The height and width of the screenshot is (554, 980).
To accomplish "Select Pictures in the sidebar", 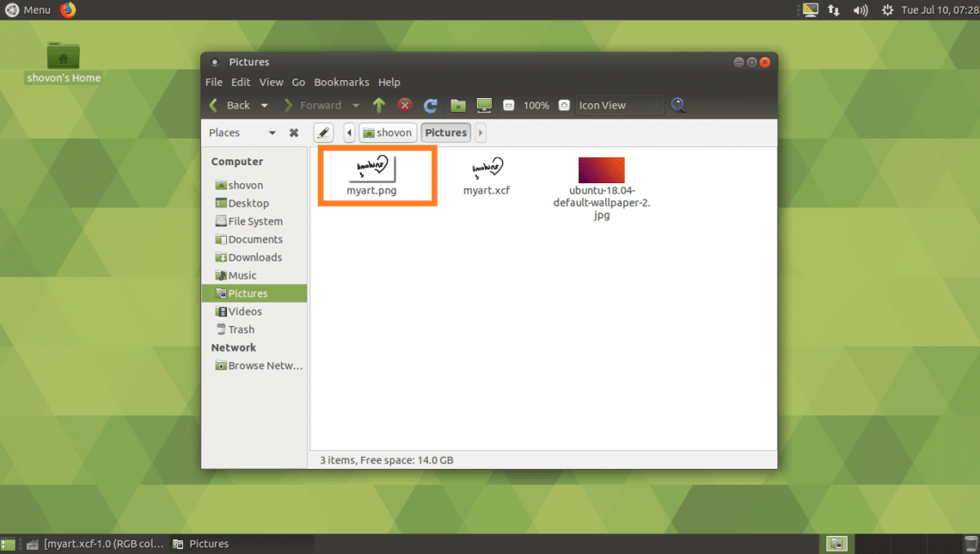I will (254, 293).
